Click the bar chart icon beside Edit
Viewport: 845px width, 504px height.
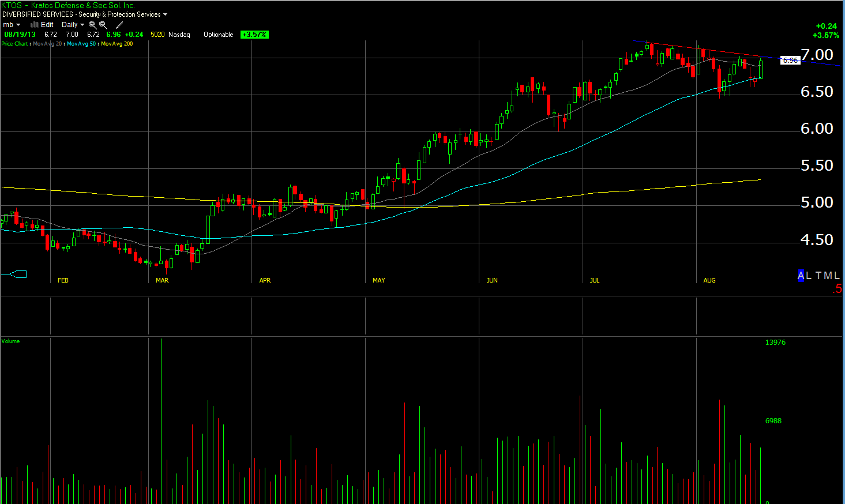click(x=34, y=25)
